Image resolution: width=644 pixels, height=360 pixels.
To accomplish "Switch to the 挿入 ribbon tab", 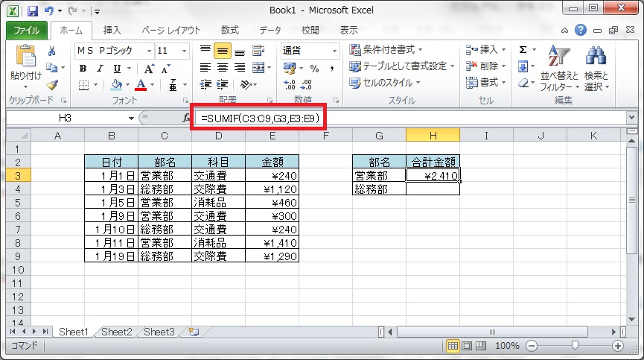I will pos(112,31).
